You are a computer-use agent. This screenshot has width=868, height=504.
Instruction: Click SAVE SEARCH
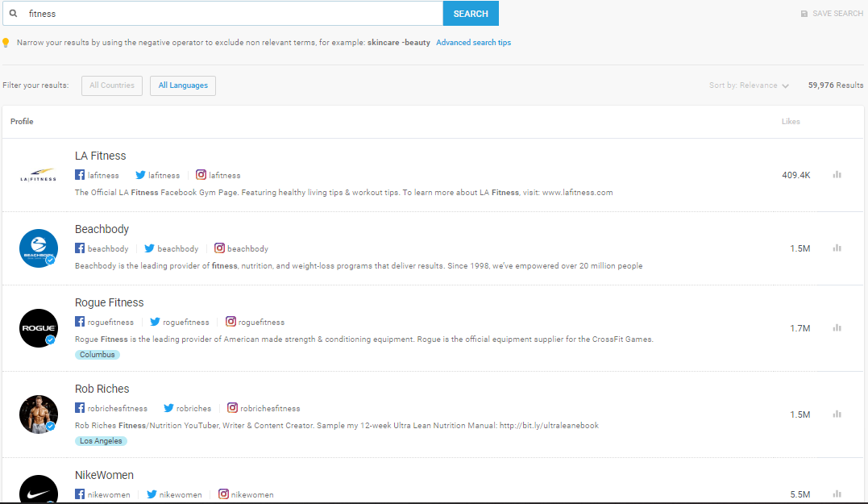click(x=832, y=13)
